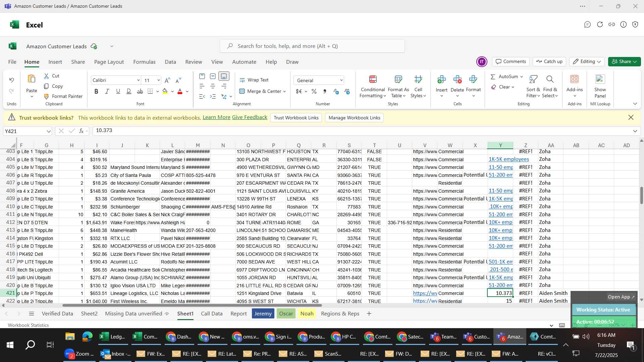Open the Fill Color yellow swatch
644x362 pixels.
(x=165, y=91)
